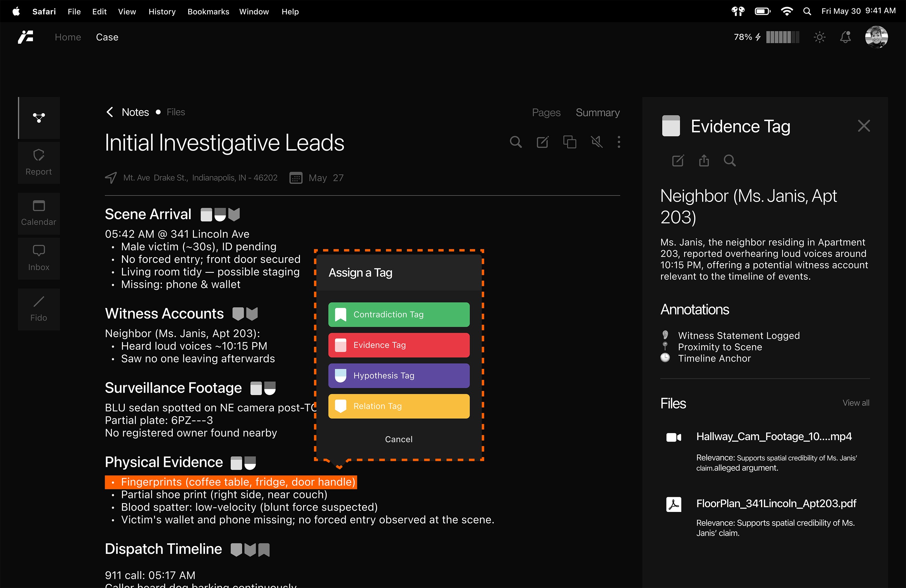Click Cancel in Assign a Tag popup

point(399,439)
